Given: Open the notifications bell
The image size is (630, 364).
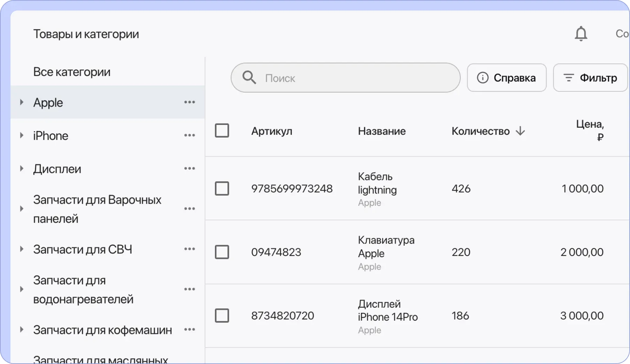Looking at the screenshot, I should (x=581, y=34).
